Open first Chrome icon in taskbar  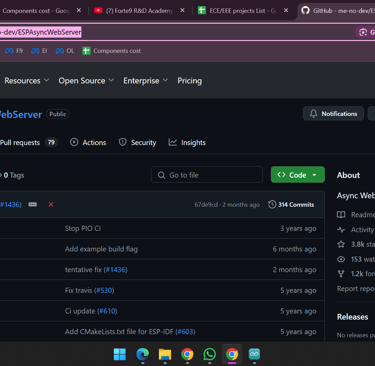click(187, 354)
